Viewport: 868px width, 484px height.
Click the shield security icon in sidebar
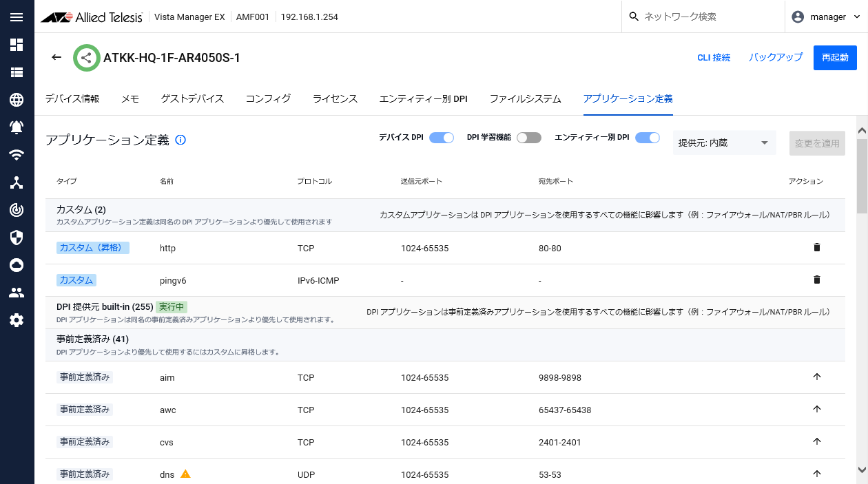click(17, 238)
